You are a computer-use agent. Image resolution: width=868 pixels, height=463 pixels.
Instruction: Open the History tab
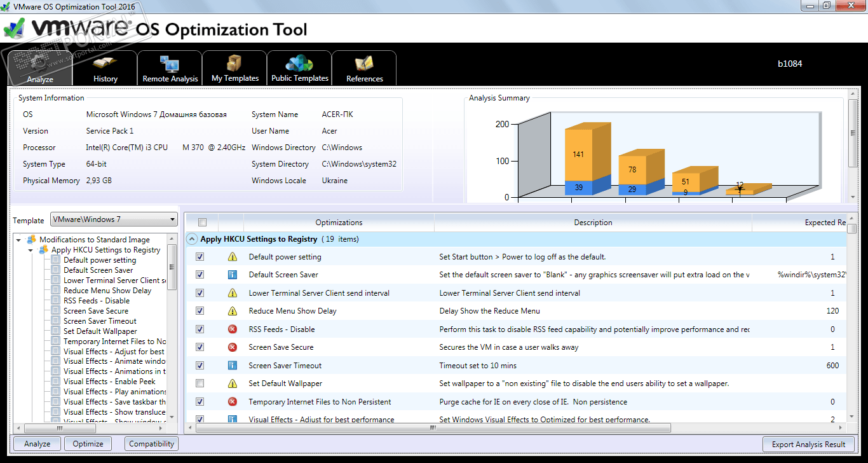point(105,68)
